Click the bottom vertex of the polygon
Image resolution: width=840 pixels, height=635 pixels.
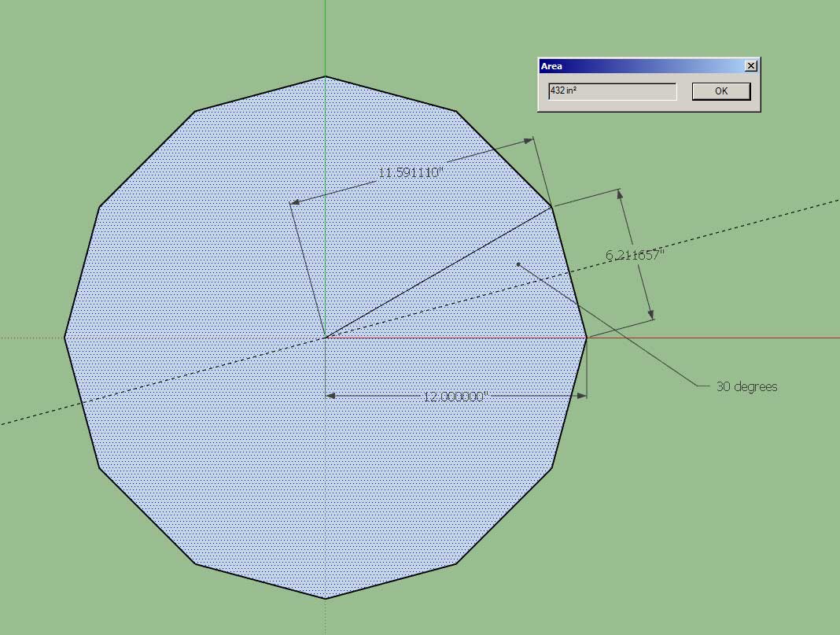(x=326, y=599)
